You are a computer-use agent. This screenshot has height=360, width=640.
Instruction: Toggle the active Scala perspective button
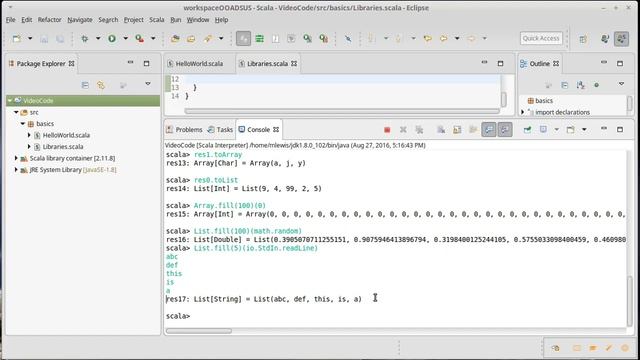pos(622,39)
